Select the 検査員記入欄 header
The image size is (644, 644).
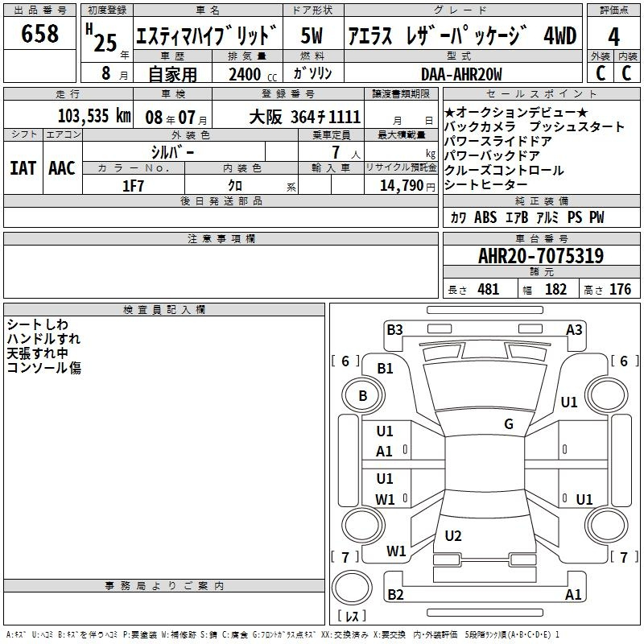coord(164,310)
